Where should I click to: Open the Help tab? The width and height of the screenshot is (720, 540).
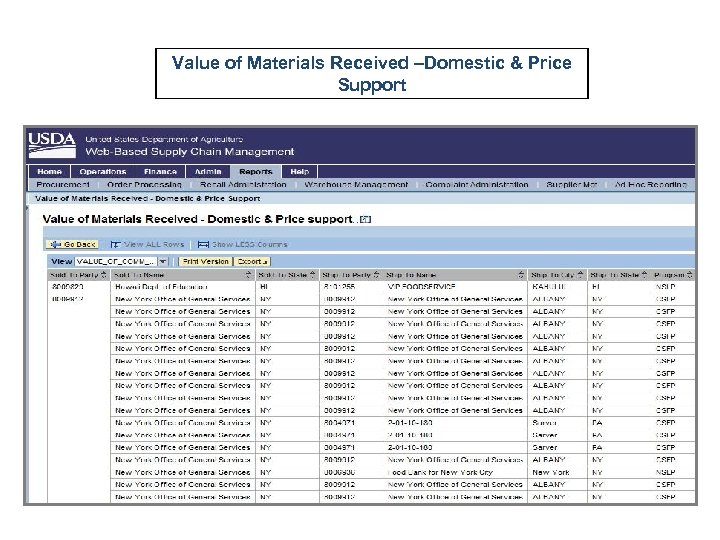[x=299, y=171]
